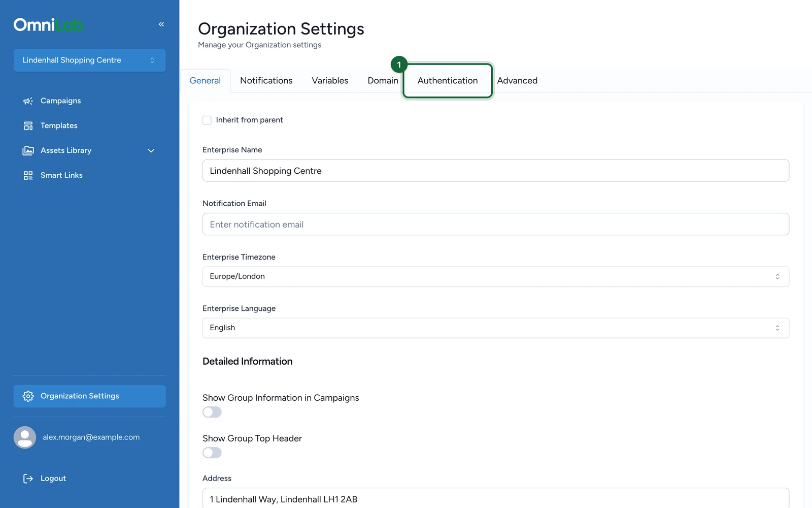Click the Smart Links QR icon
Image resolution: width=812 pixels, height=508 pixels.
click(x=28, y=176)
